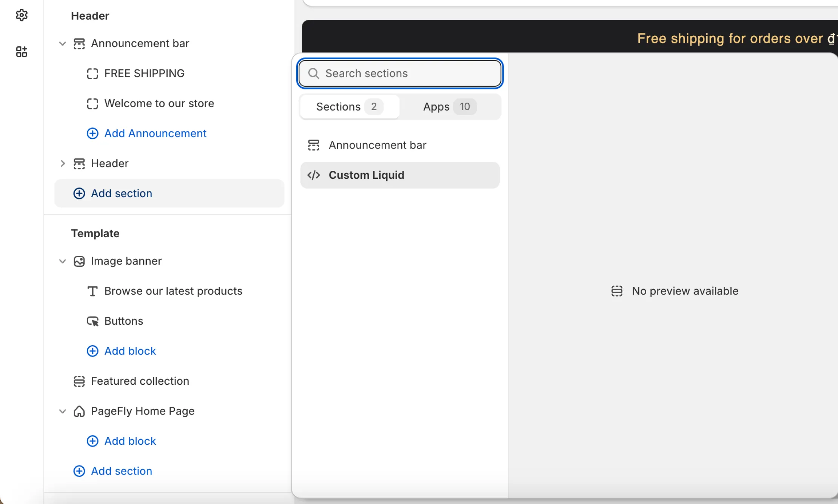Click Header group heading at top
This screenshot has height=504, width=838.
pyautogui.click(x=90, y=16)
